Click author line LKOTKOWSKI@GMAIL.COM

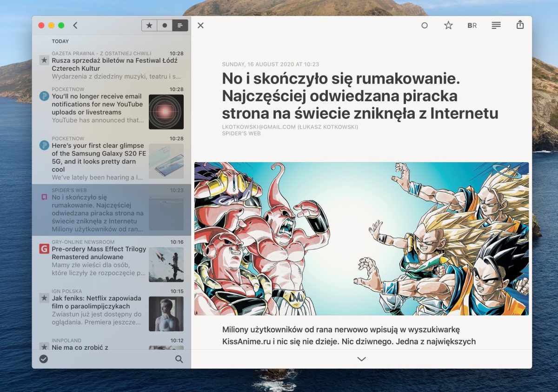pyautogui.click(x=290, y=127)
